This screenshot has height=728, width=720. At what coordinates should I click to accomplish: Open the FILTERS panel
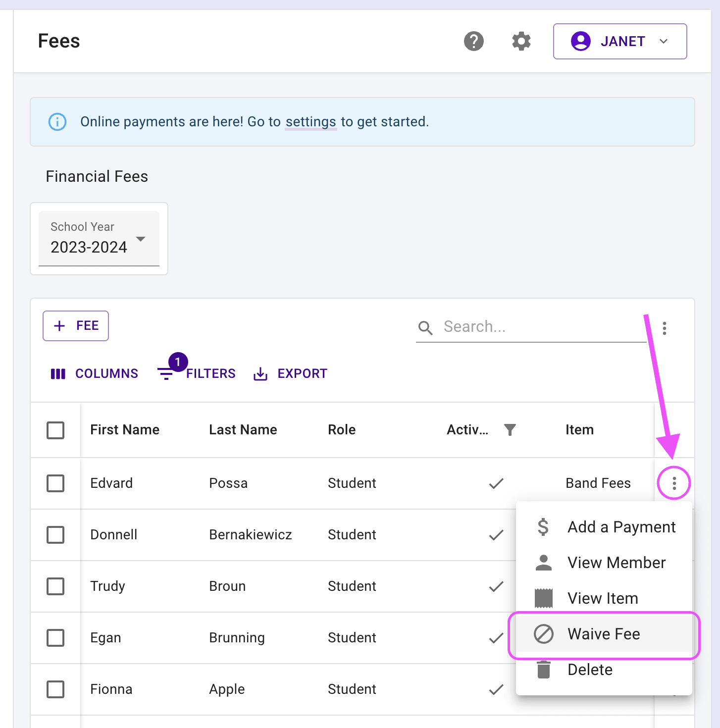tap(196, 373)
